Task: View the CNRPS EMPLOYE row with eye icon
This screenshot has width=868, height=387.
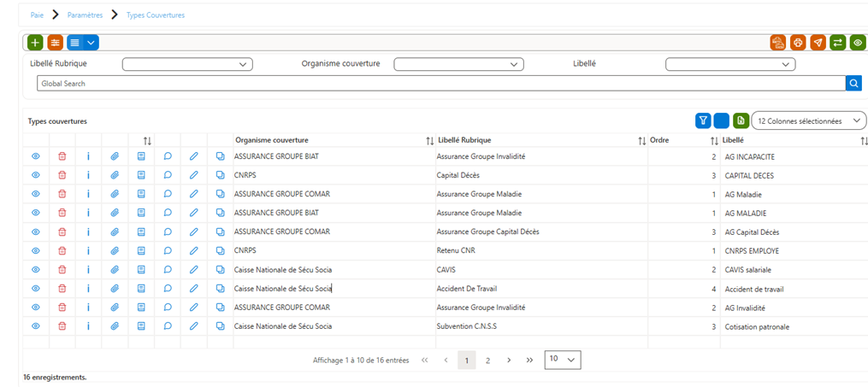Action: pos(36,250)
